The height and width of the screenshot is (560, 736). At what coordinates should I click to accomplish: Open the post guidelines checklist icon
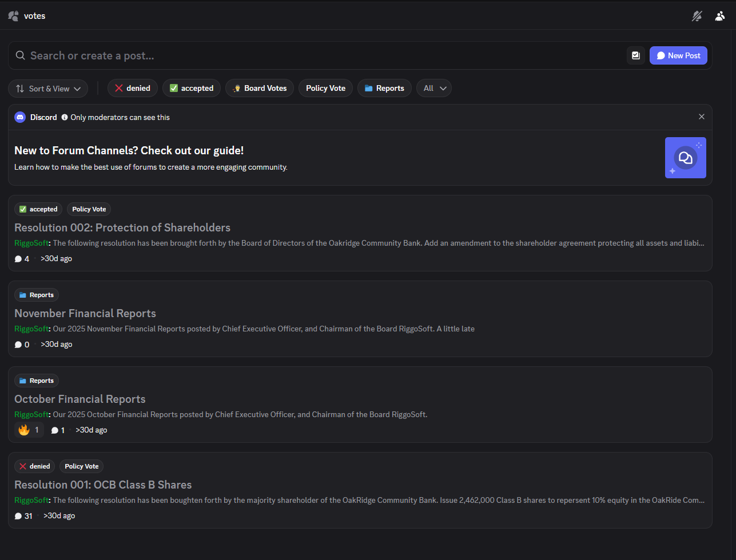[x=635, y=55]
